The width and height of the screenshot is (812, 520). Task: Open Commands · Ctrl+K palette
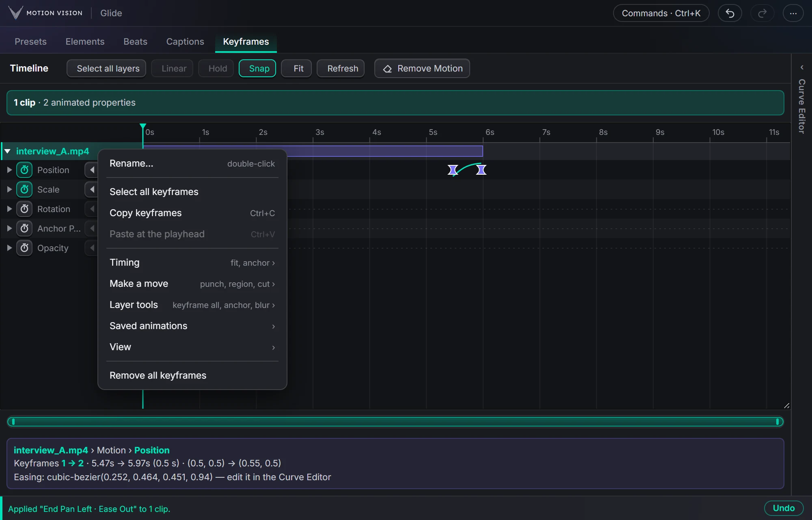[x=661, y=13]
